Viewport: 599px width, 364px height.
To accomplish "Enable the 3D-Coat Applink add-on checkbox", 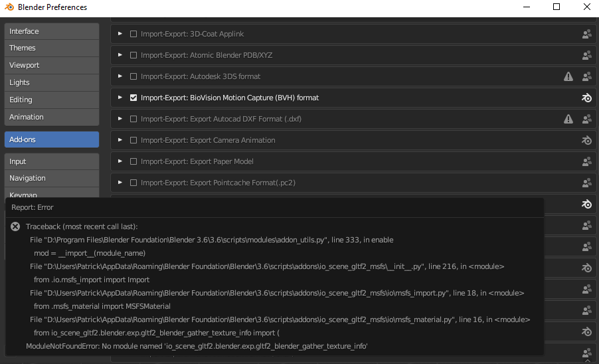I will click(x=133, y=34).
